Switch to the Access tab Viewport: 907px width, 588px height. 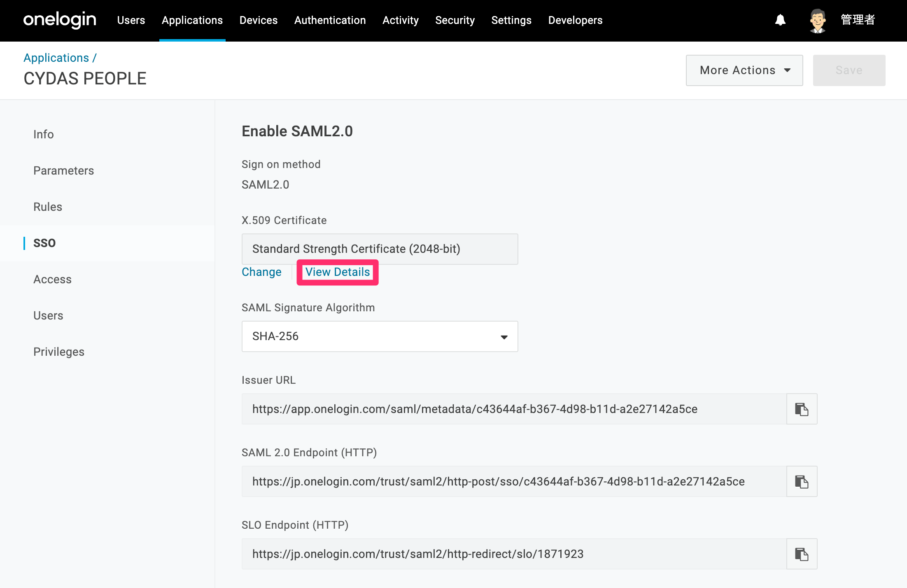(52, 279)
